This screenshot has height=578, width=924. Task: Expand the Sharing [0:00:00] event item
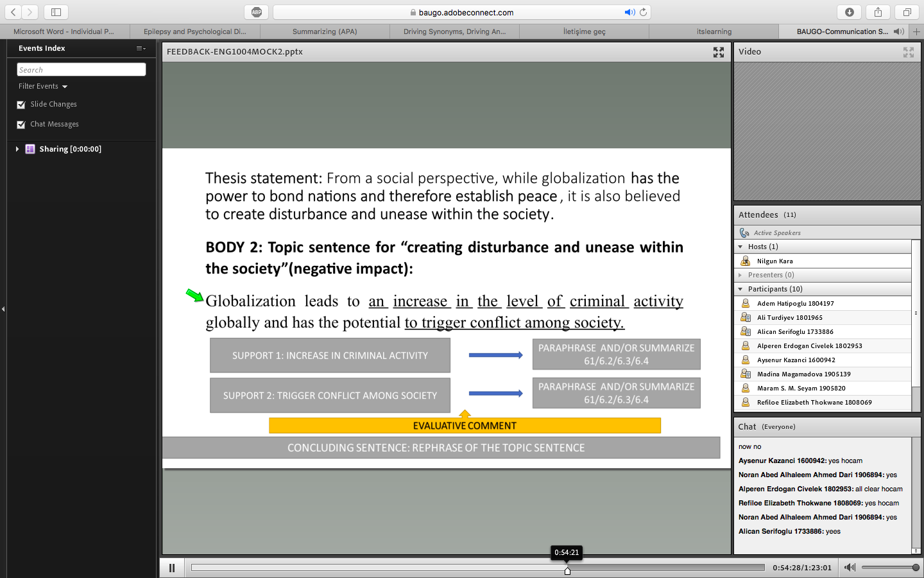point(17,149)
